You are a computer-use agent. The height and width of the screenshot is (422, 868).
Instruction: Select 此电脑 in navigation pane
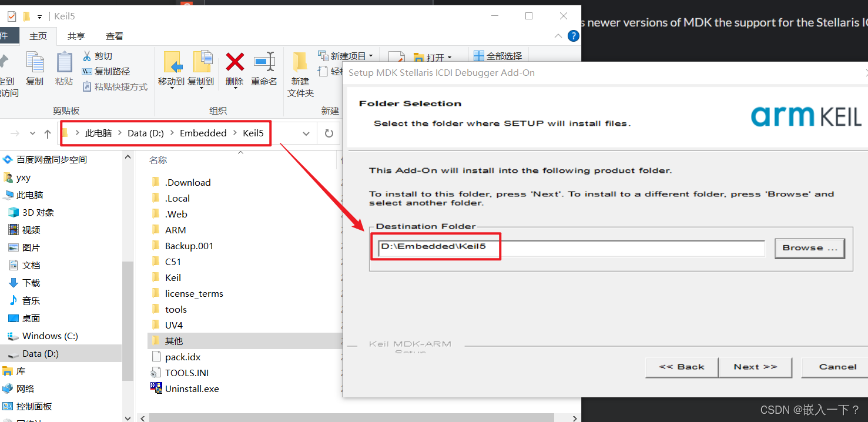point(29,195)
